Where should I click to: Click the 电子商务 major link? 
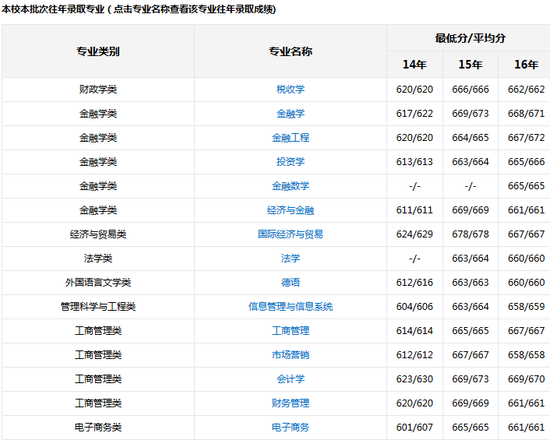[290, 427]
